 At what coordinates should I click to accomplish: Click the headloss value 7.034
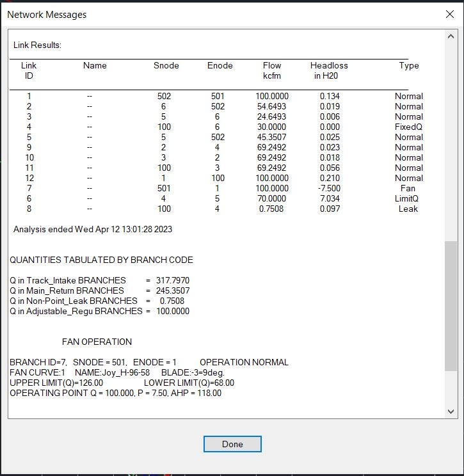pos(330,198)
